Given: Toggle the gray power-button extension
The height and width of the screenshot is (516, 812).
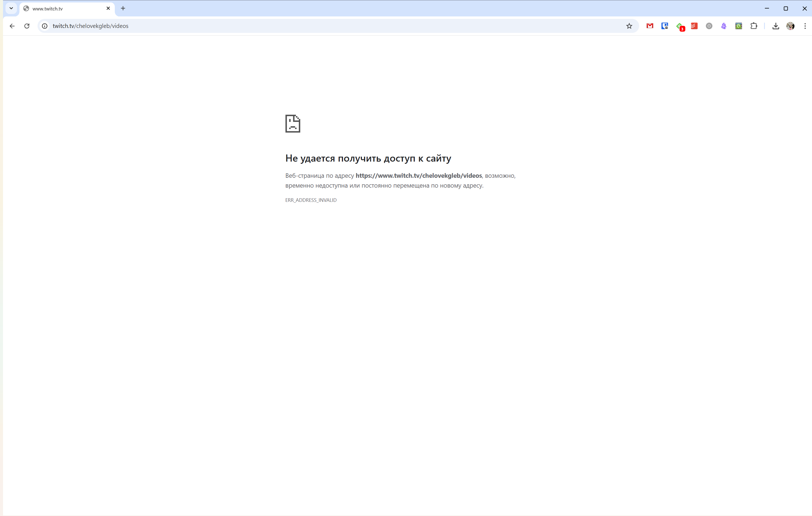Looking at the screenshot, I should [x=709, y=26].
